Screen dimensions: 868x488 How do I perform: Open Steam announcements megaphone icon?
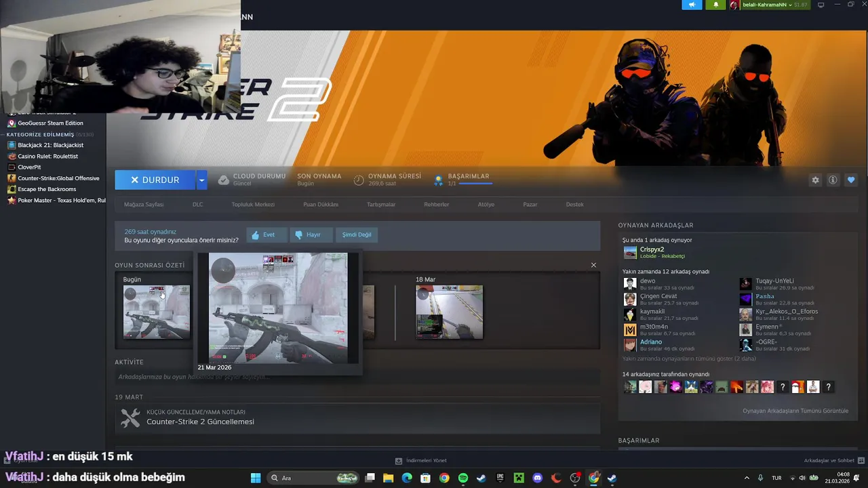692,5
